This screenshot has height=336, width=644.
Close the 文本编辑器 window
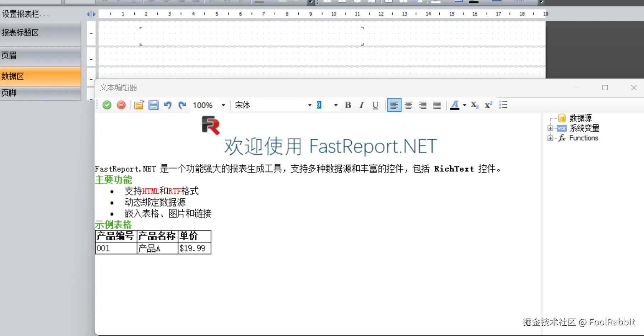click(634, 87)
